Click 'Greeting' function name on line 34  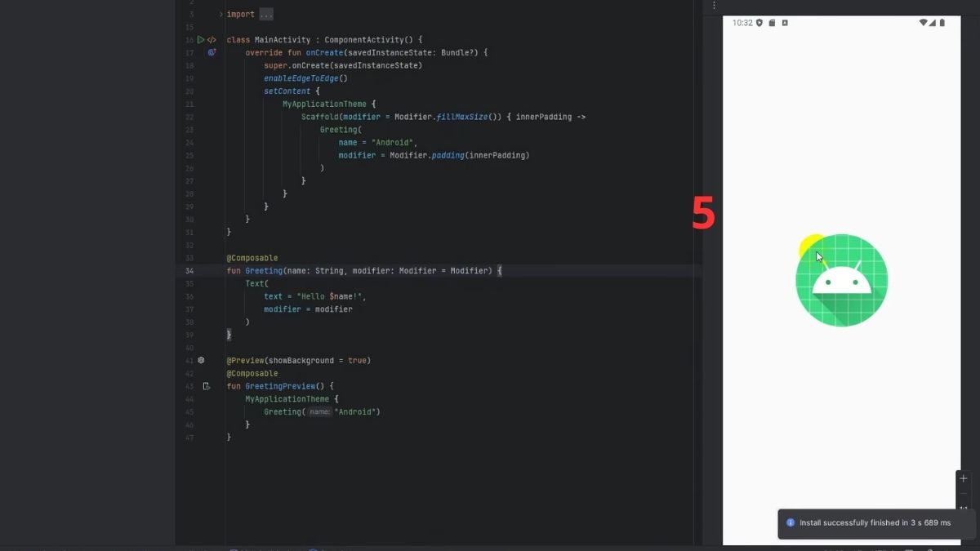264,270
